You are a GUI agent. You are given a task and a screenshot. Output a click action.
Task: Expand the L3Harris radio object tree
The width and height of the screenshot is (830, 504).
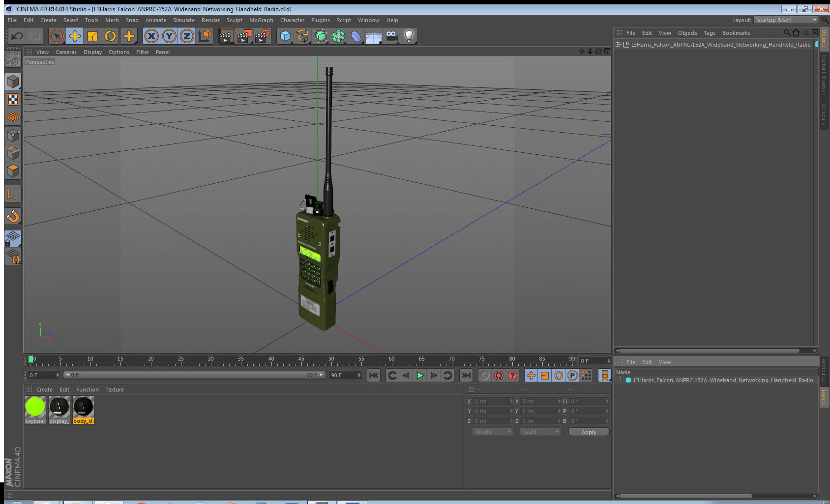618,44
